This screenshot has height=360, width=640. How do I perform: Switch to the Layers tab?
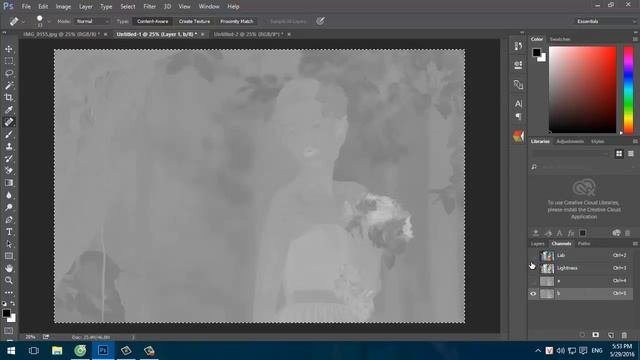tap(538, 244)
